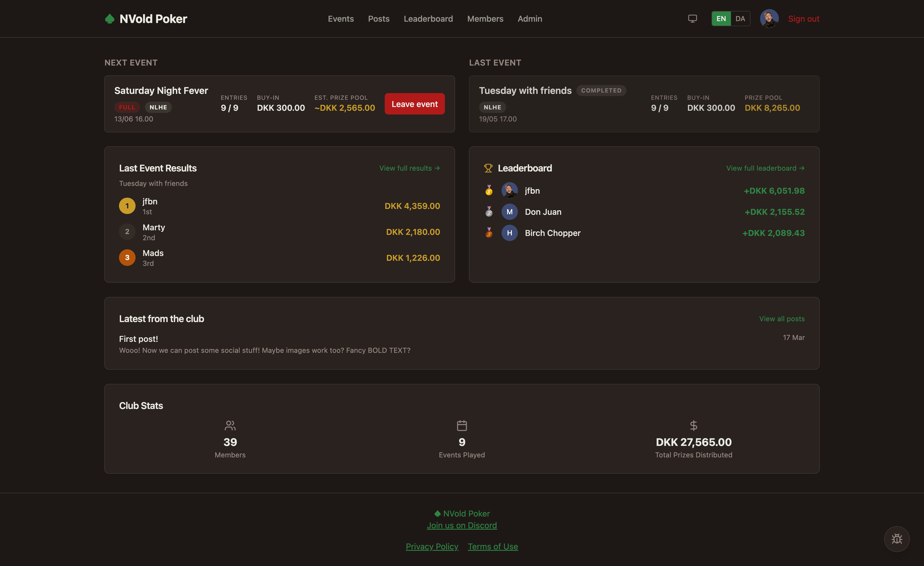Viewport: 924px width, 566px height.
Task: Click the footer spade icon
Action: pyautogui.click(x=437, y=514)
